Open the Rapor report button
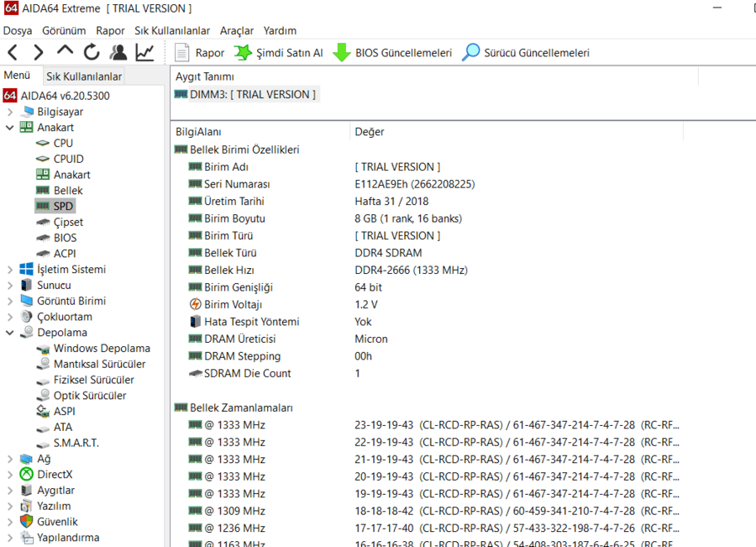Screen dimensions: 756x547 (x=200, y=52)
